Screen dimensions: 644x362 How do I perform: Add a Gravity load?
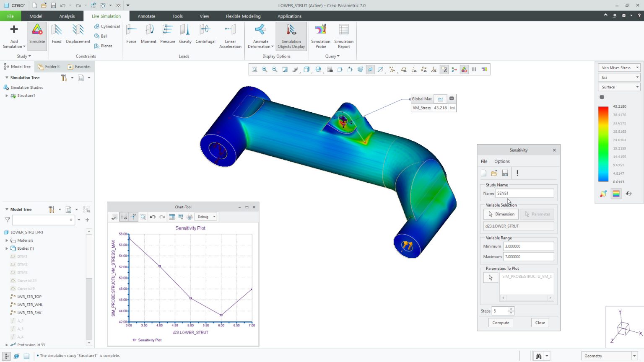pyautogui.click(x=185, y=36)
